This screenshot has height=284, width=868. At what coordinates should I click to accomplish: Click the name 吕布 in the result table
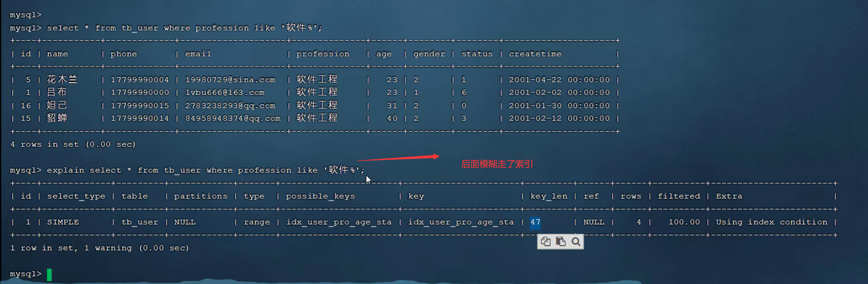coord(57,92)
